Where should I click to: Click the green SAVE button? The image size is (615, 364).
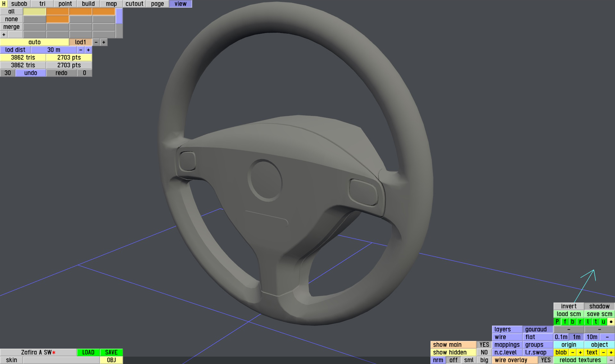click(x=111, y=352)
